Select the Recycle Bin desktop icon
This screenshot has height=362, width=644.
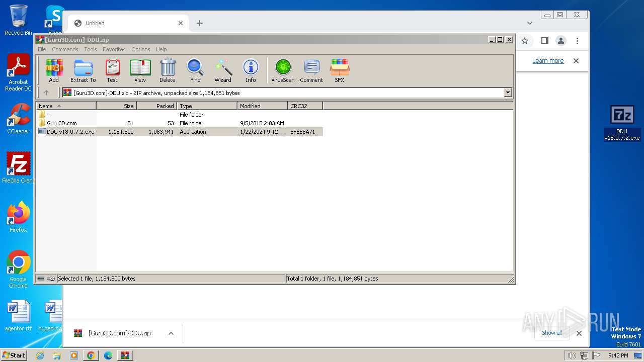(x=18, y=20)
